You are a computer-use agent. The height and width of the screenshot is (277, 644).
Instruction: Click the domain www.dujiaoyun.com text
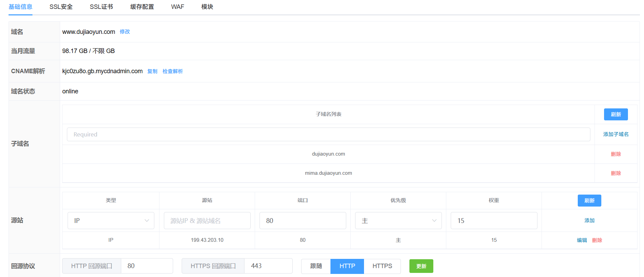(x=88, y=32)
